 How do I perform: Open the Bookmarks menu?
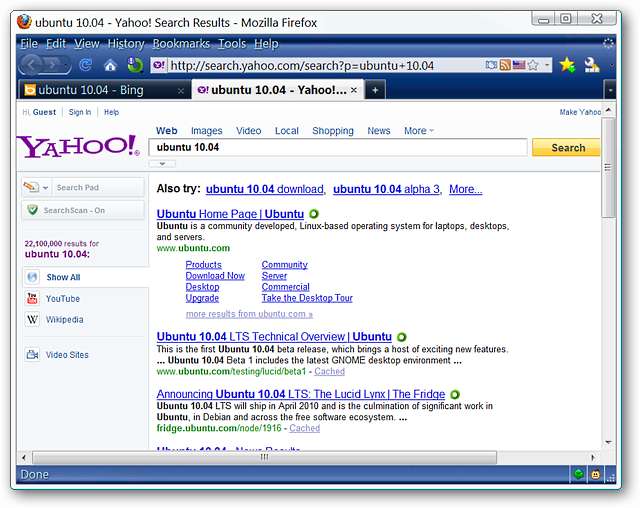coord(180,44)
